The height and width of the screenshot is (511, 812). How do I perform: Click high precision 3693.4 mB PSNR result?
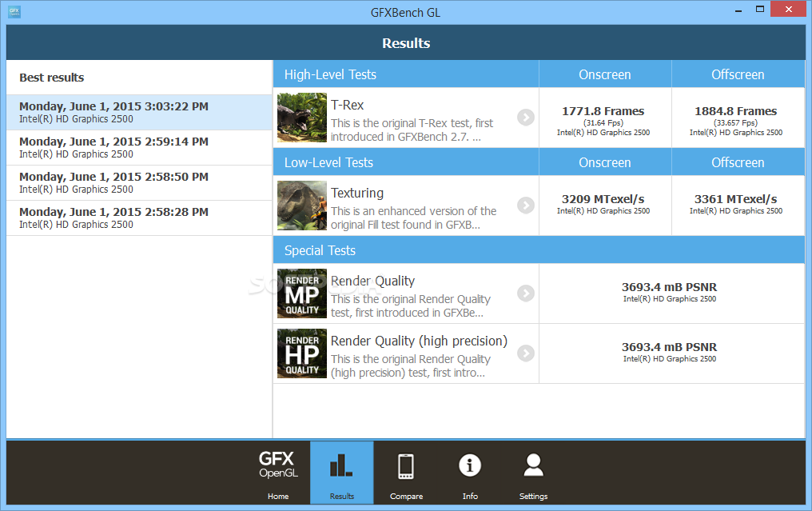pos(670,347)
